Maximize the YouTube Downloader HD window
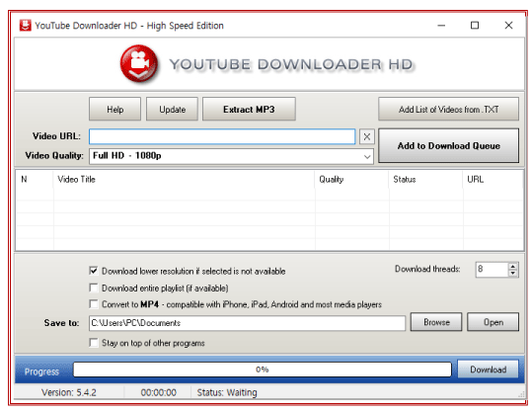 coord(475,26)
